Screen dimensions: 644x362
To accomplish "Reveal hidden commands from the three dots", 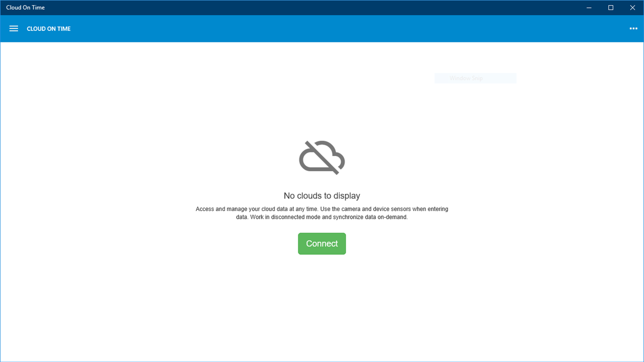I will 633,28.
